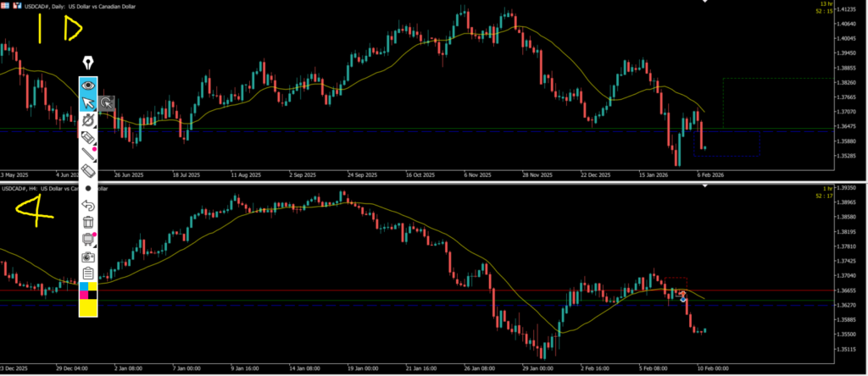Clear all ink with the trash icon
The height and width of the screenshot is (376, 868).
click(88, 223)
